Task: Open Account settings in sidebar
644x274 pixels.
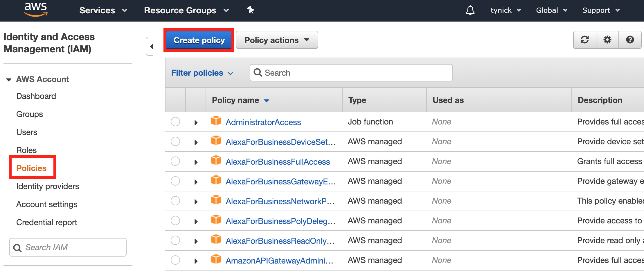Action: click(47, 204)
